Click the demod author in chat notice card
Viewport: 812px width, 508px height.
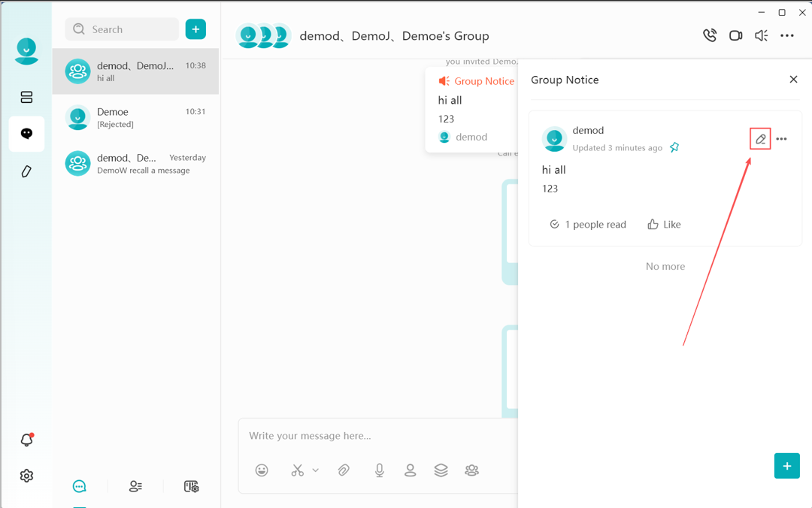point(463,138)
